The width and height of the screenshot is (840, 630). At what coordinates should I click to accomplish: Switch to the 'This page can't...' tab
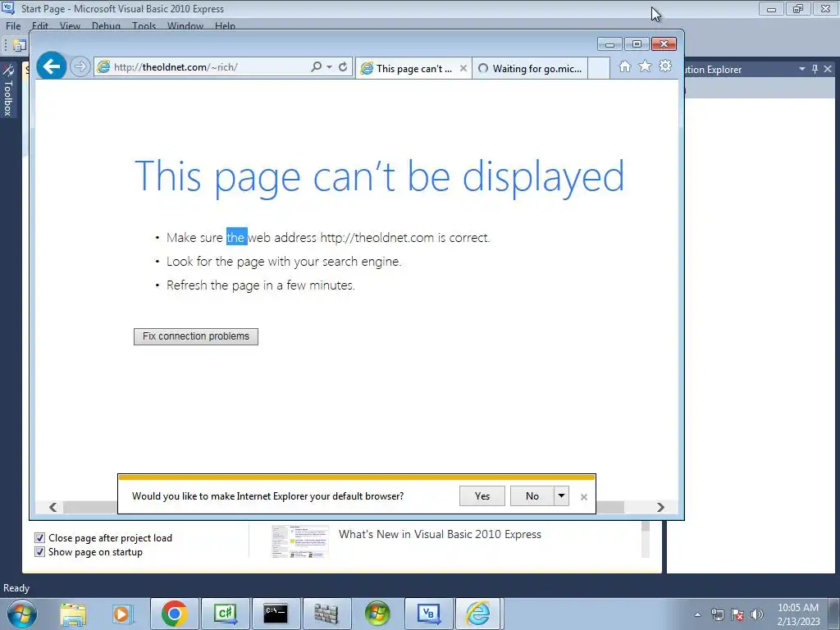[x=413, y=69]
